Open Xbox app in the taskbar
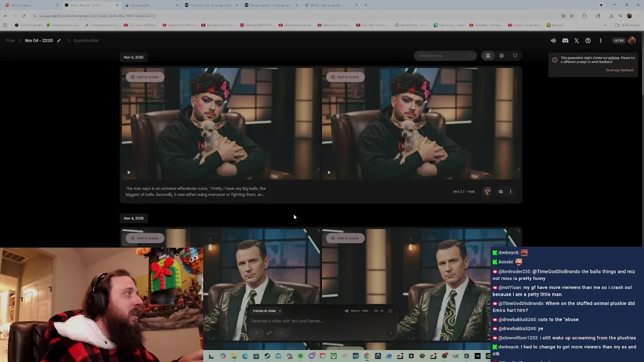 pos(334,356)
